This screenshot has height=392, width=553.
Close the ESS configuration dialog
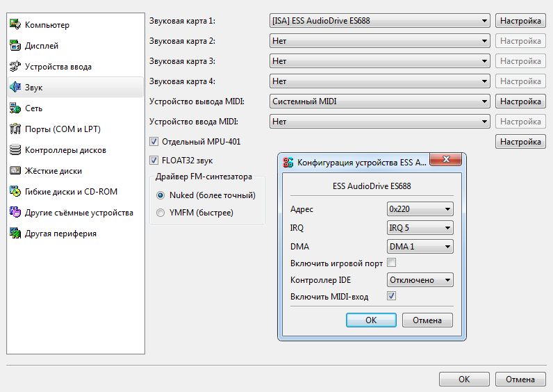tap(446, 159)
